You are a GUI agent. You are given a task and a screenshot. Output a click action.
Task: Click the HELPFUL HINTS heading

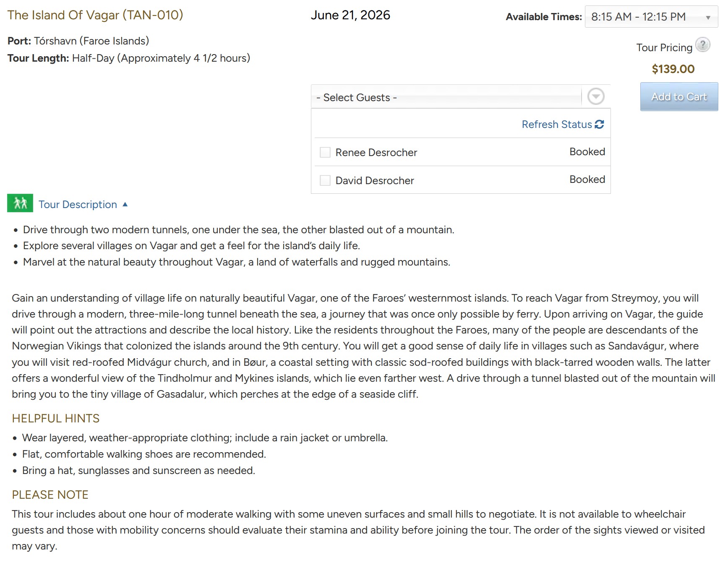coord(56,419)
